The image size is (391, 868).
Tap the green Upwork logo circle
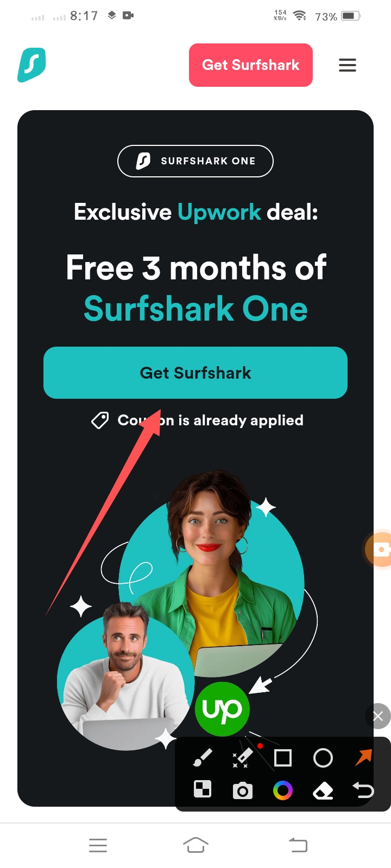(x=222, y=709)
